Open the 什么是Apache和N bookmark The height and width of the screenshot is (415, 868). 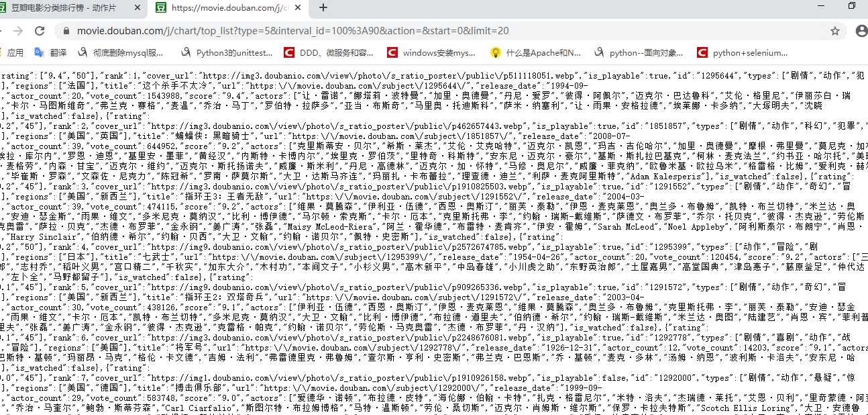coord(536,52)
